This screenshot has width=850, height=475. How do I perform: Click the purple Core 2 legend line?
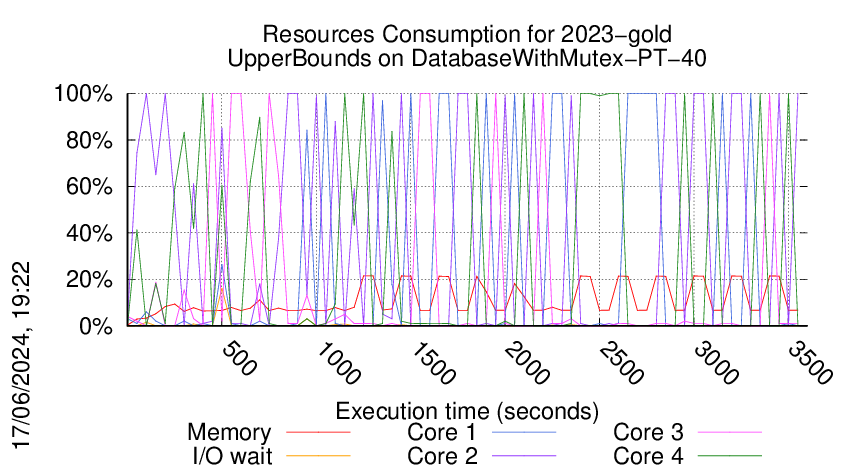524,456
